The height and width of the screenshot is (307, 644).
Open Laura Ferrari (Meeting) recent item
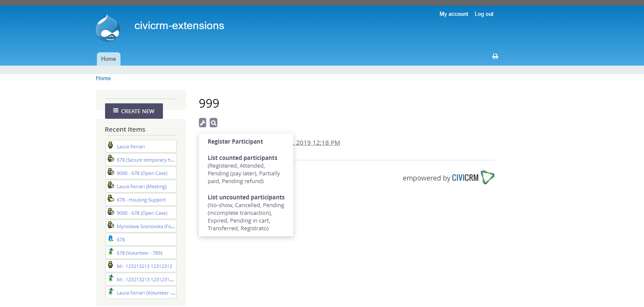(x=141, y=187)
